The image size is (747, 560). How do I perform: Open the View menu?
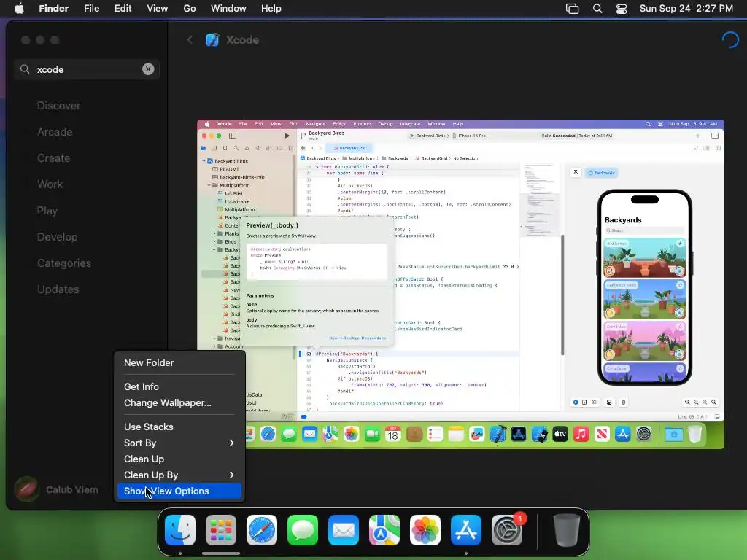(158, 9)
